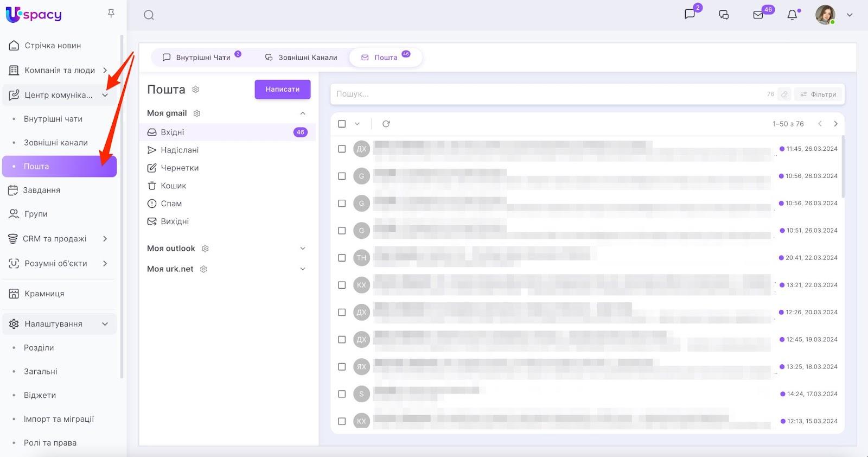Open Моя urk.net settings gear

203,269
